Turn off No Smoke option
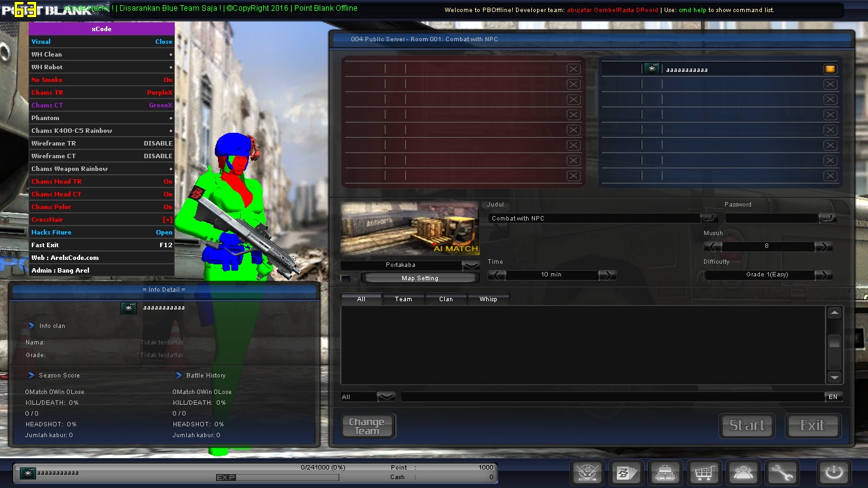 (x=102, y=79)
